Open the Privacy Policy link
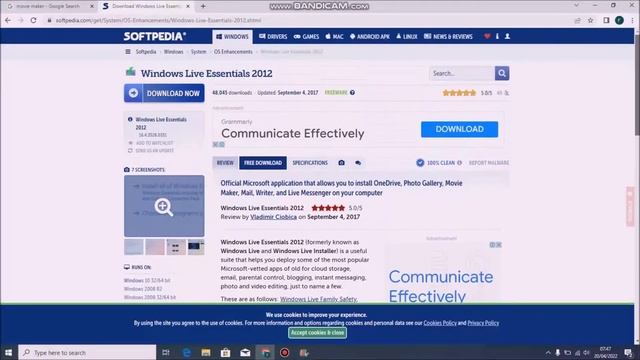Image resolution: width=640 pixels, height=360 pixels. coord(483,323)
